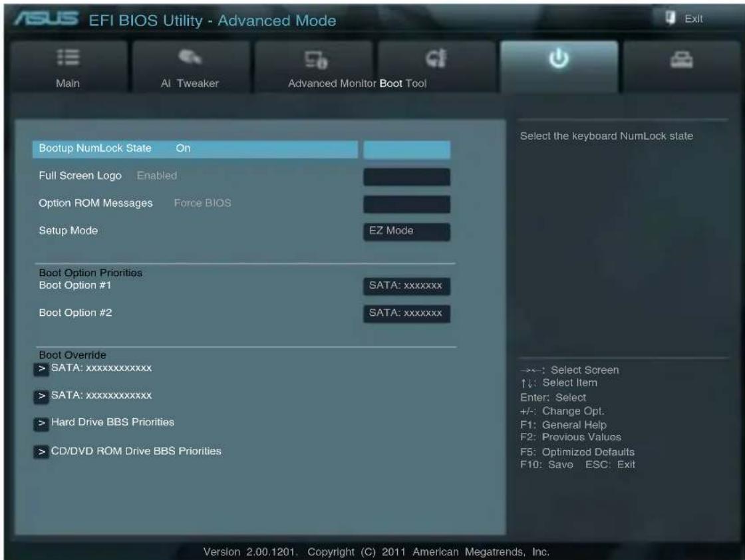Click the Hard Drive BBS Priorities text
The height and width of the screenshot is (560, 745).
(112, 422)
